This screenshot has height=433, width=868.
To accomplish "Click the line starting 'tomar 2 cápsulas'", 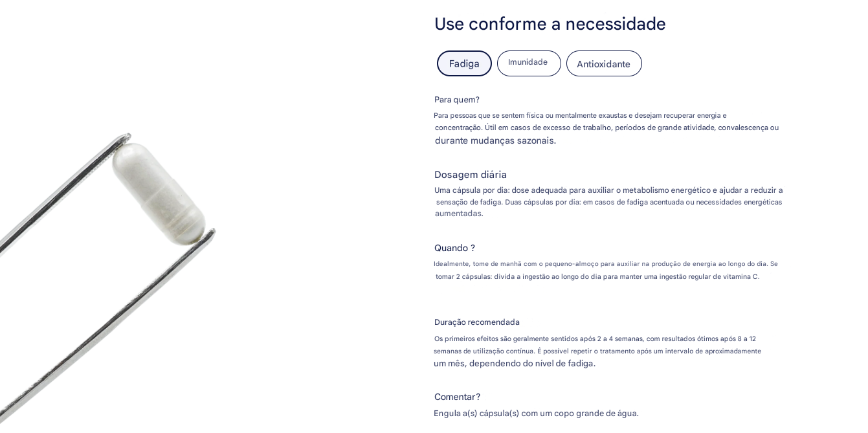I will point(597,276).
